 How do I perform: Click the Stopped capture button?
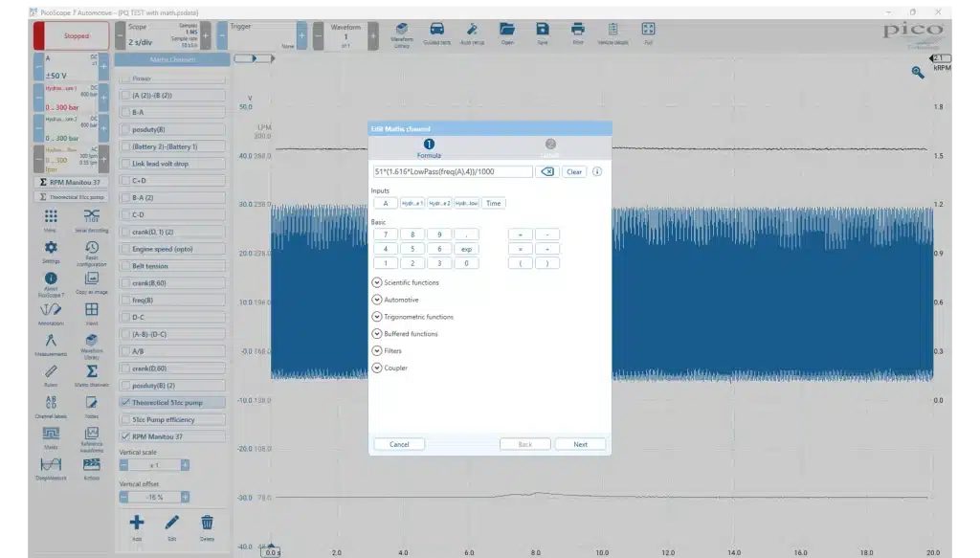click(71, 35)
